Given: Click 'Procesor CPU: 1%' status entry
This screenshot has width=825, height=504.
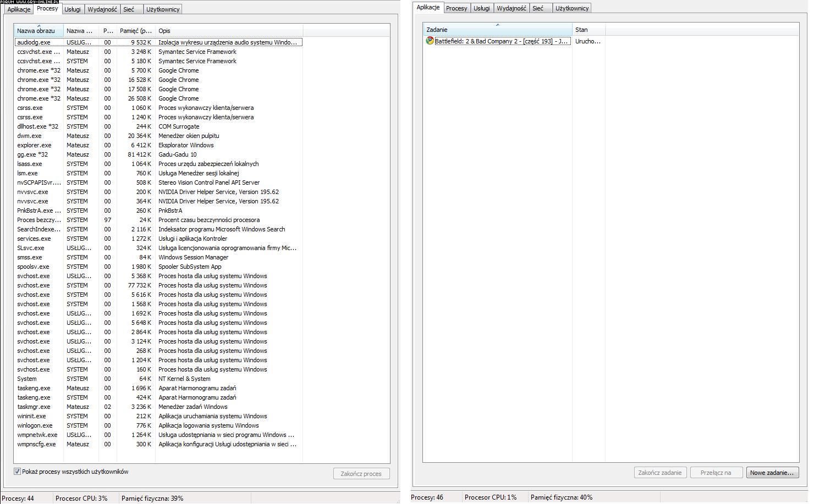Looking at the screenshot, I should coord(491,497).
